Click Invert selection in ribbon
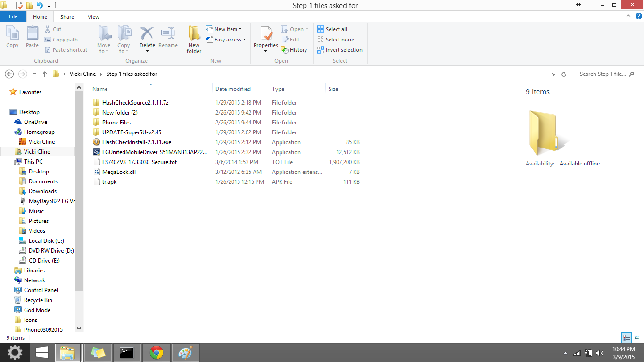 339,50
